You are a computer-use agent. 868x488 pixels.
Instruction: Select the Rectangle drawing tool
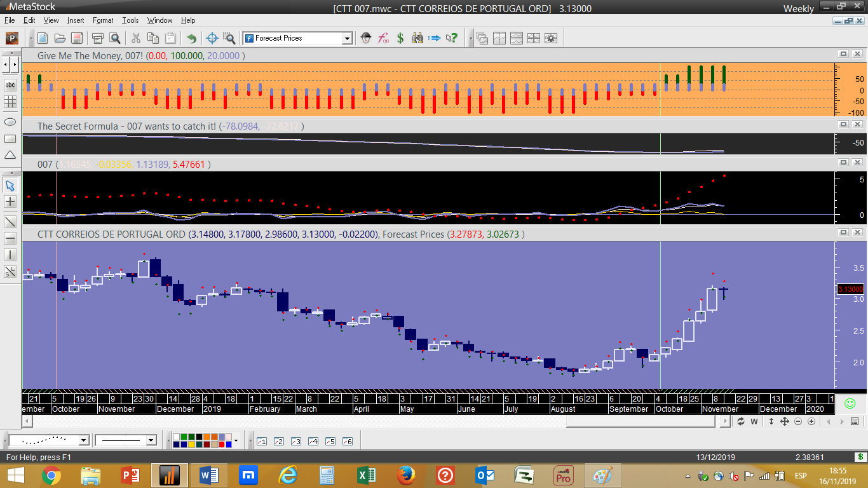click(x=10, y=139)
